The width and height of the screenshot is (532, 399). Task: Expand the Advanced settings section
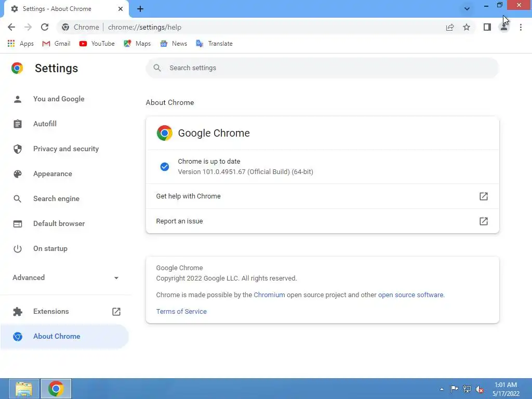[66, 277]
